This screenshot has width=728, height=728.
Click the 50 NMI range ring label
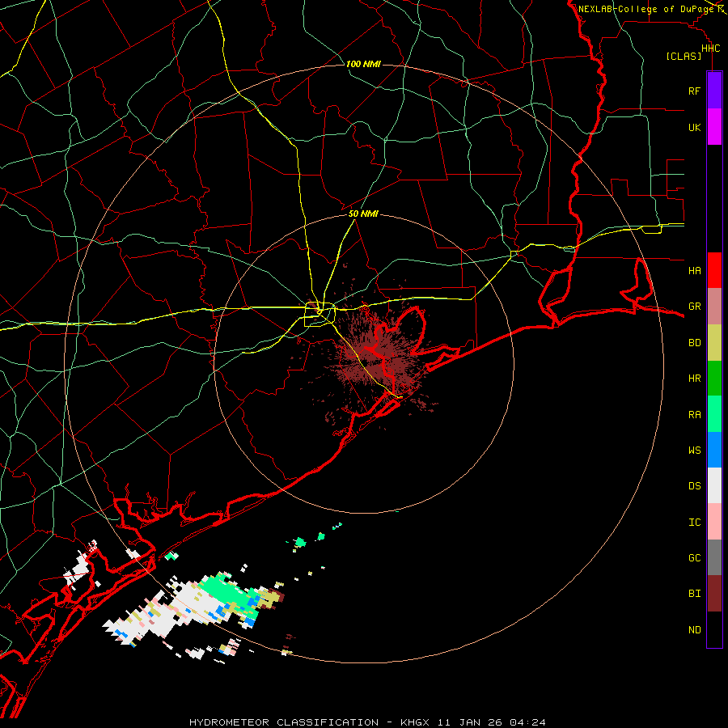[363, 214]
